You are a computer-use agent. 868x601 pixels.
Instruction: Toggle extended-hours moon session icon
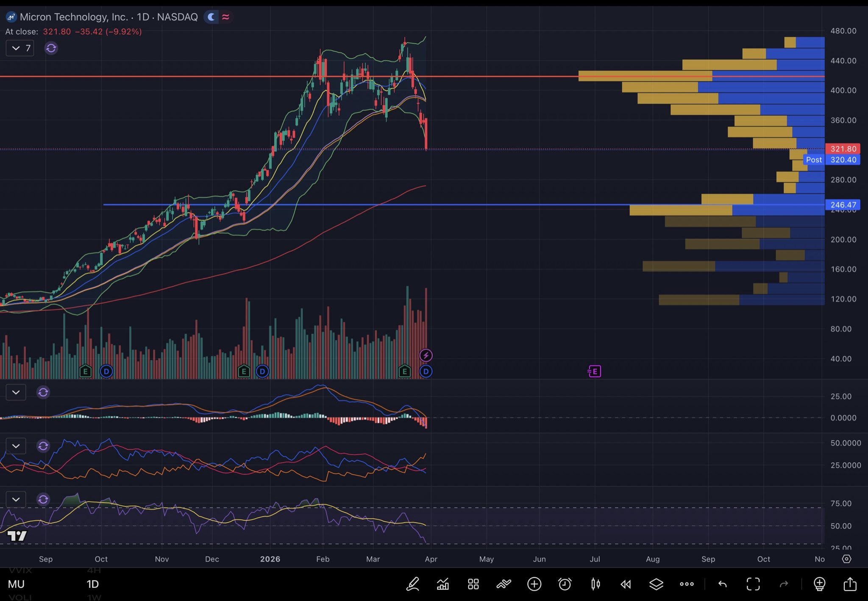(x=211, y=17)
